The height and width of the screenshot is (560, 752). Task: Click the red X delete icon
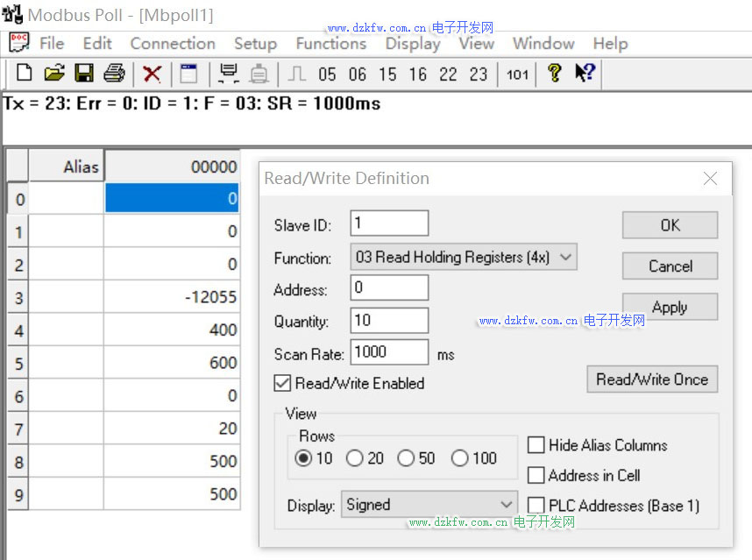pos(152,74)
